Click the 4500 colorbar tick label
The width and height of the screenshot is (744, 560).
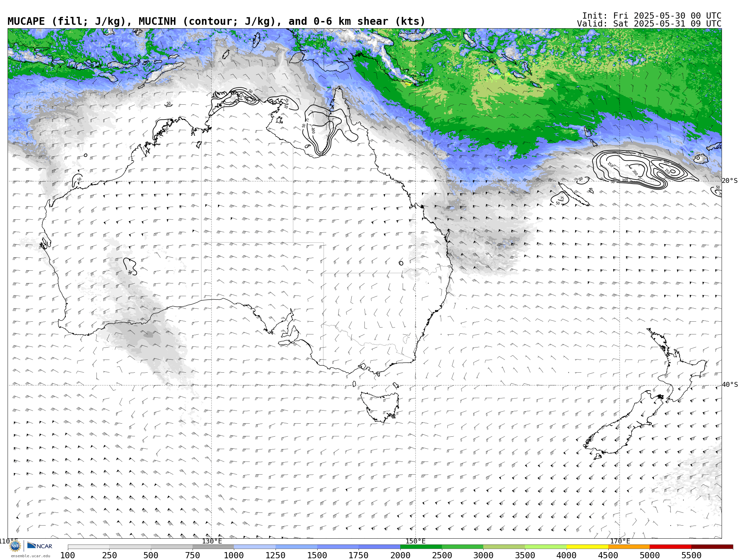click(x=608, y=555)
